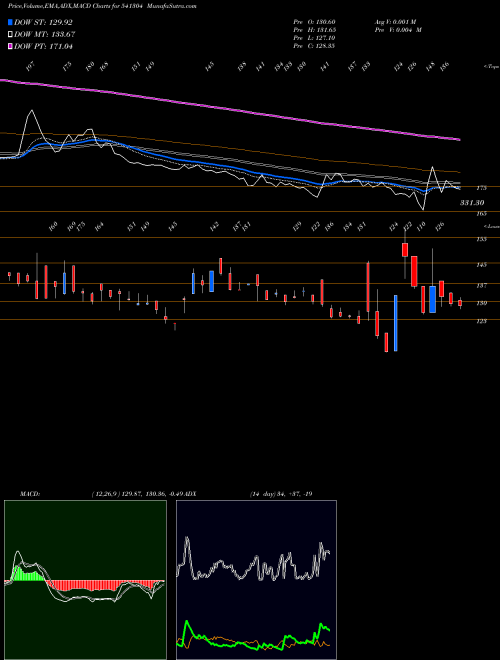Click the white DOW MT legend square
The image size is (500, 660).
[x=10, y=34]
